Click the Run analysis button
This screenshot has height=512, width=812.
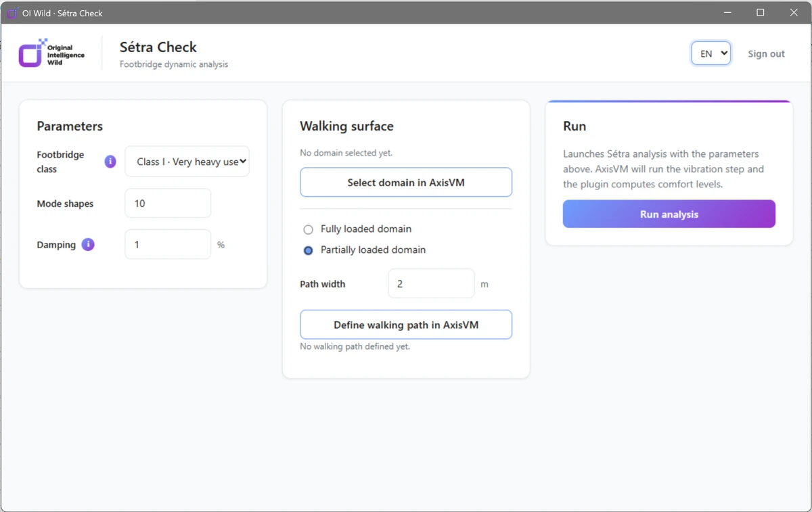tap(669, 214)
